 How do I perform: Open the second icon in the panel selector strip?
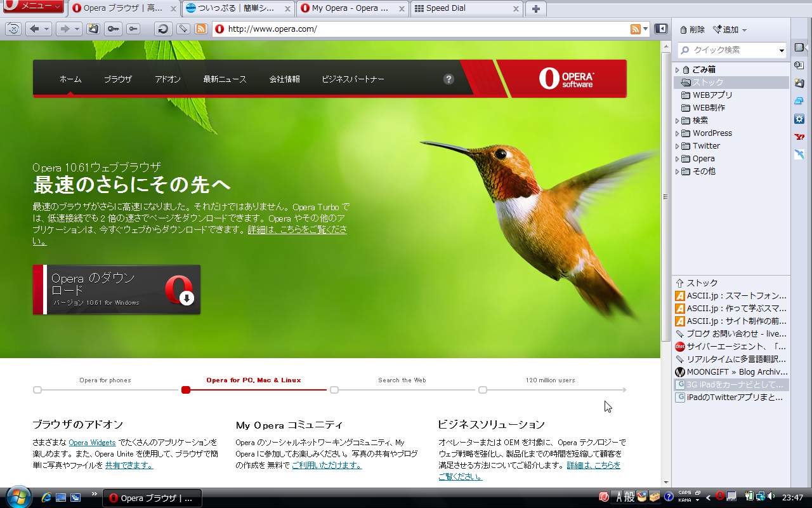click(x=799, y=65)
